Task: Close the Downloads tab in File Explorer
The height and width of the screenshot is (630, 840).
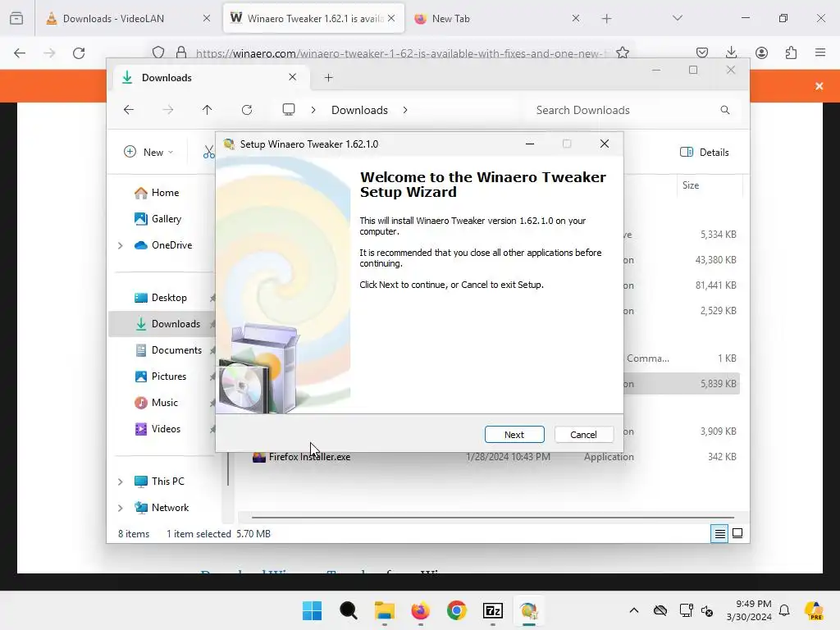Action: click(293, 77)
